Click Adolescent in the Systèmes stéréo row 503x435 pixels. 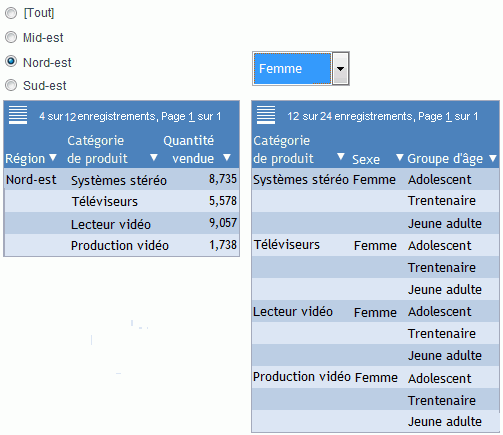[440, 180]
